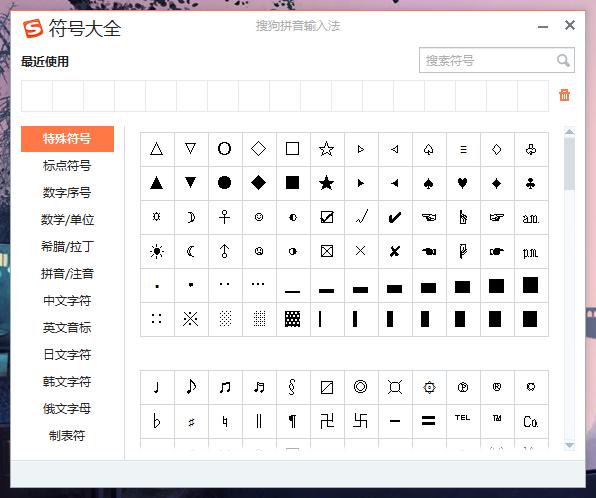Switch to 数学/单位 symbols
The width and height of the screenshot is (596, 498).
(67, 220)
